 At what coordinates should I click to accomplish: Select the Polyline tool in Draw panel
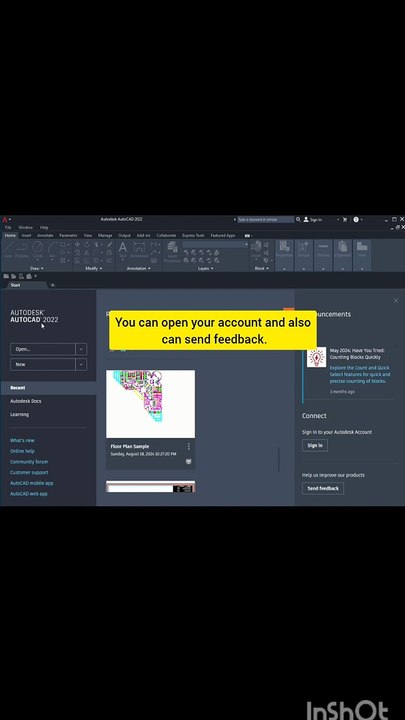click(x=22, y=250)
